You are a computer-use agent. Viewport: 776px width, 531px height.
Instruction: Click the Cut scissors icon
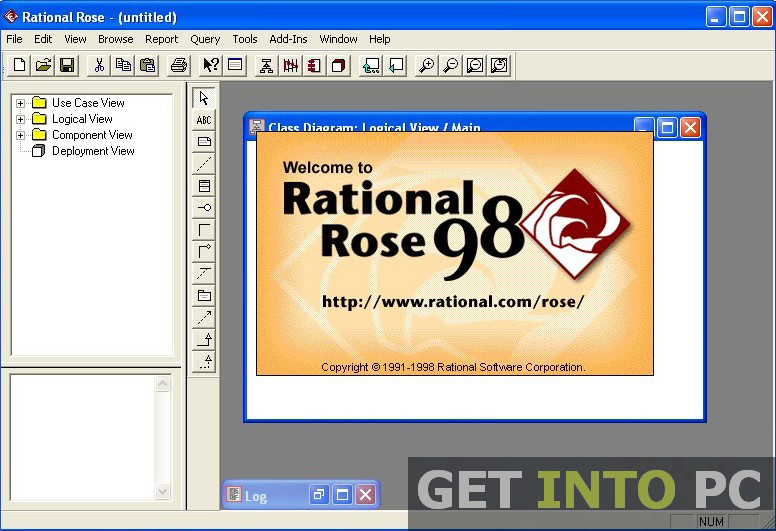tap(99, 65)
